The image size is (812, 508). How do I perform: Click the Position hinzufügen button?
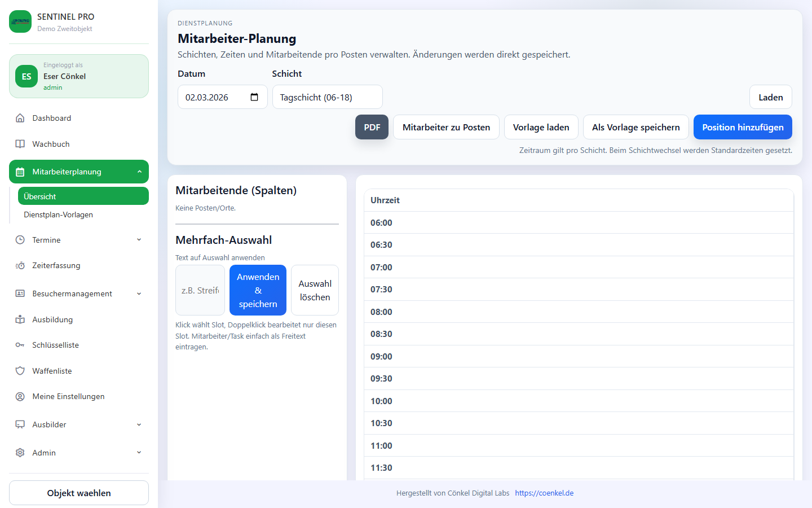tap(743, 127)
